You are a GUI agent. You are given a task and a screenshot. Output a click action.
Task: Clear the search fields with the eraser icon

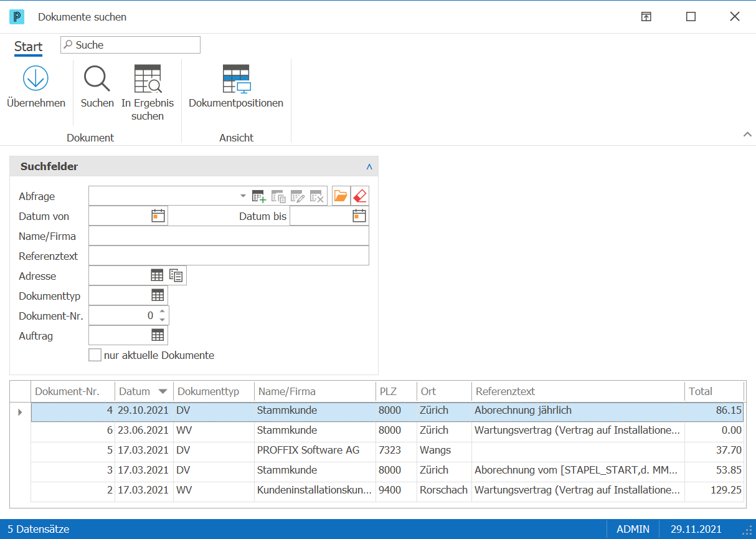[360, 196]
